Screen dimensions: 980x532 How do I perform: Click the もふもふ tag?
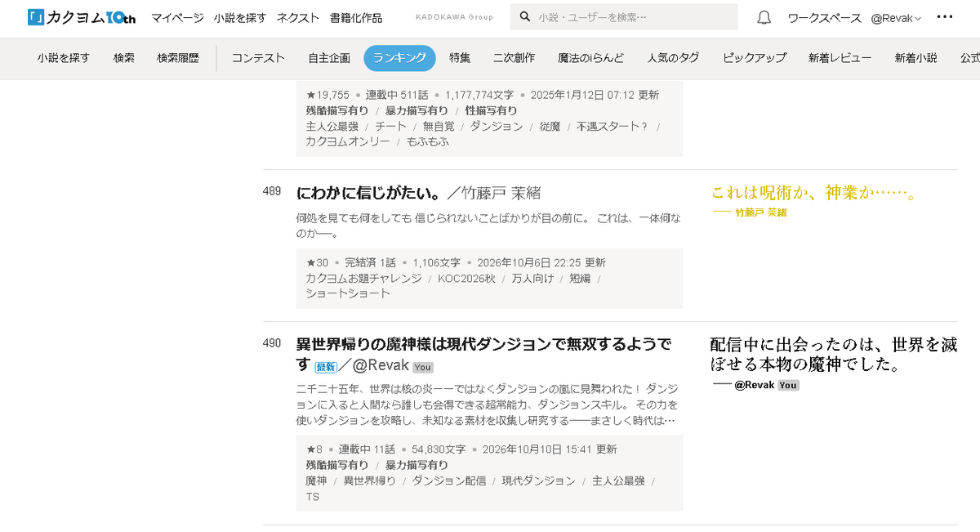(x=428, y=141)
